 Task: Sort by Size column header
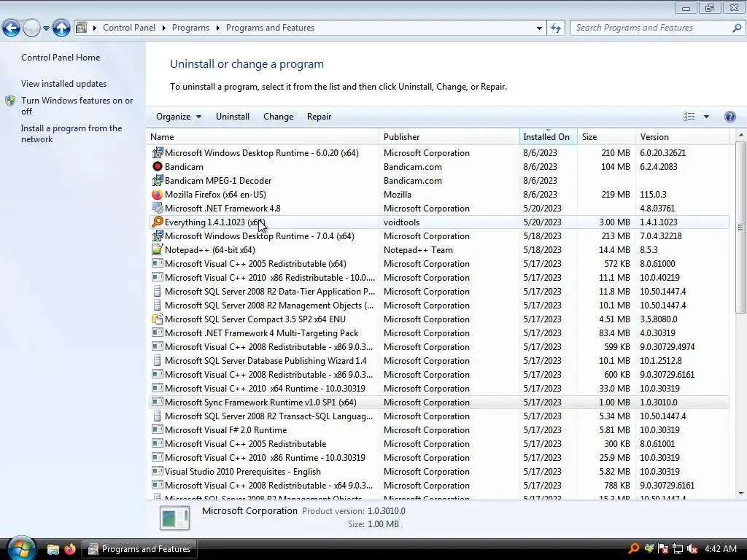[x=606, y=136]
